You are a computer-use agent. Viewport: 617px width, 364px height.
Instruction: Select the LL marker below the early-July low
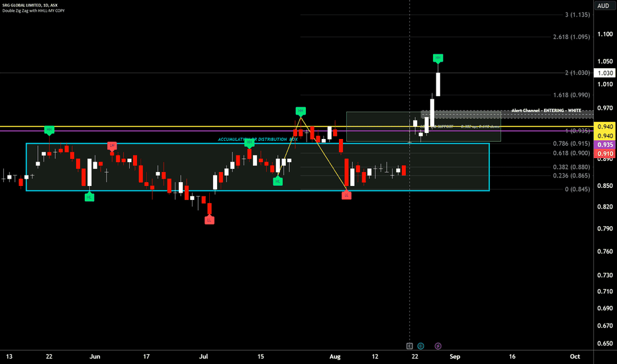click(x=209, y=220)
